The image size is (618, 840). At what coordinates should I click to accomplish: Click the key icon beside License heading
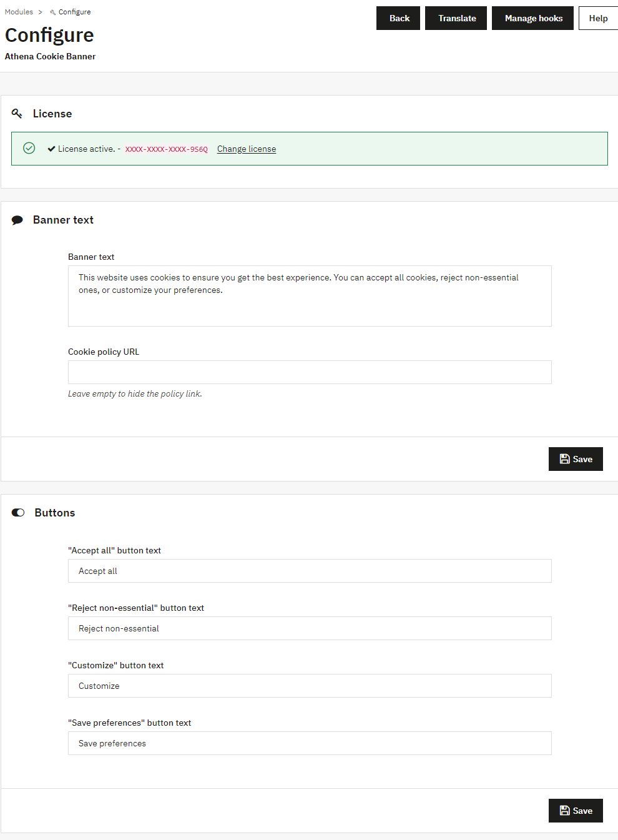point(17,114)
